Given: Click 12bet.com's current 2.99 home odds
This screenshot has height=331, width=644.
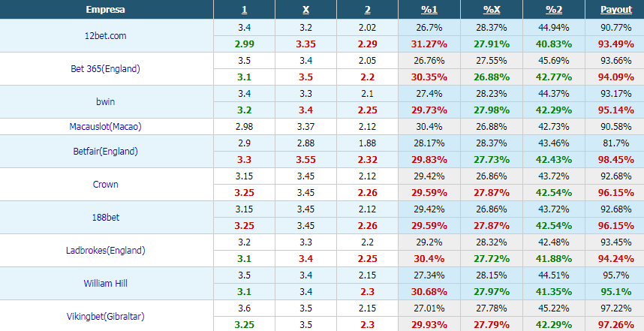Looking at the screenshot, I should pyautogui.click(x=245, y=44).
